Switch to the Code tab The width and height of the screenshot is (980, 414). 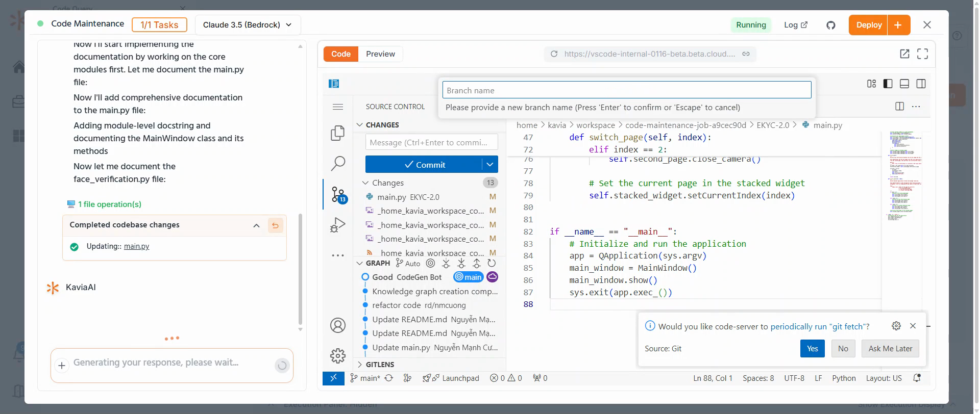pyautogui.click(x=341, y=54)
